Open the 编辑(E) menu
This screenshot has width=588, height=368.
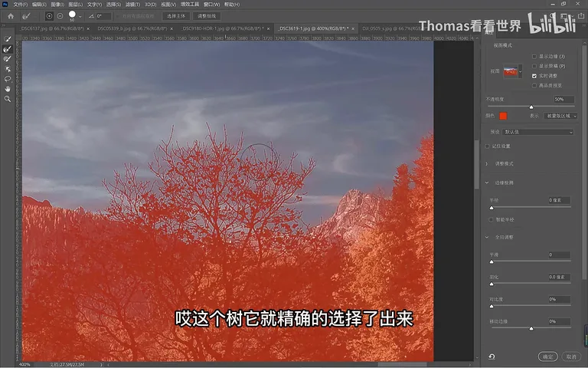click(x=39, y=5)
